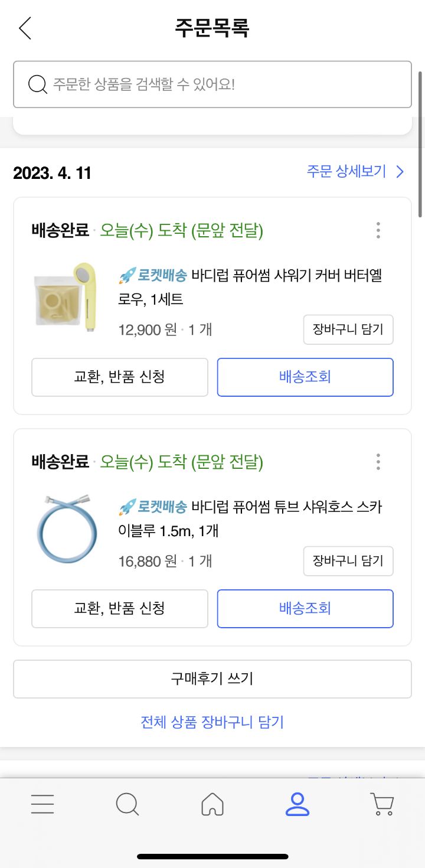
Task: Click 전체 상품 장바구니 담기 link
Action: pyautogui.click(x=212, y=722)
